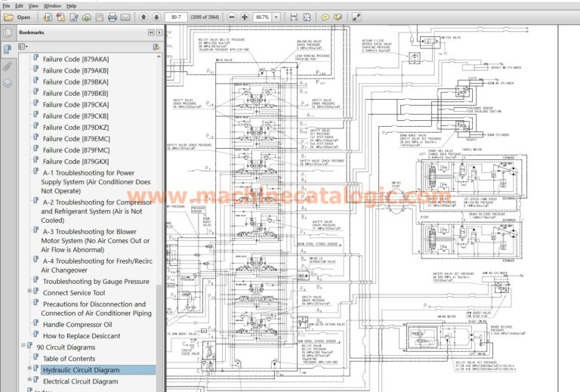Open 90 Circuit Diagrams bookmark

[x=66, y=347]
